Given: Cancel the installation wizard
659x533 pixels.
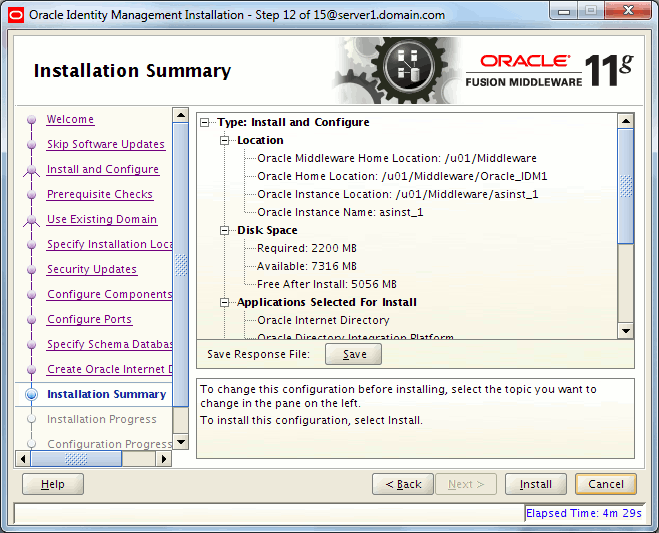Looking at the screenshot, I should 606,484.
